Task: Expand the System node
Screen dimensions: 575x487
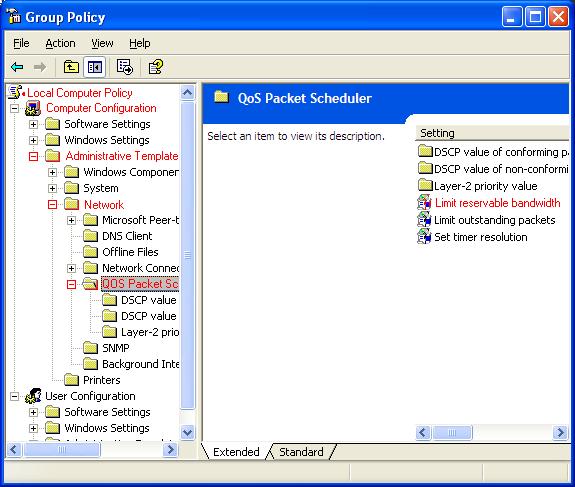Action: click(x=52, y=188)
